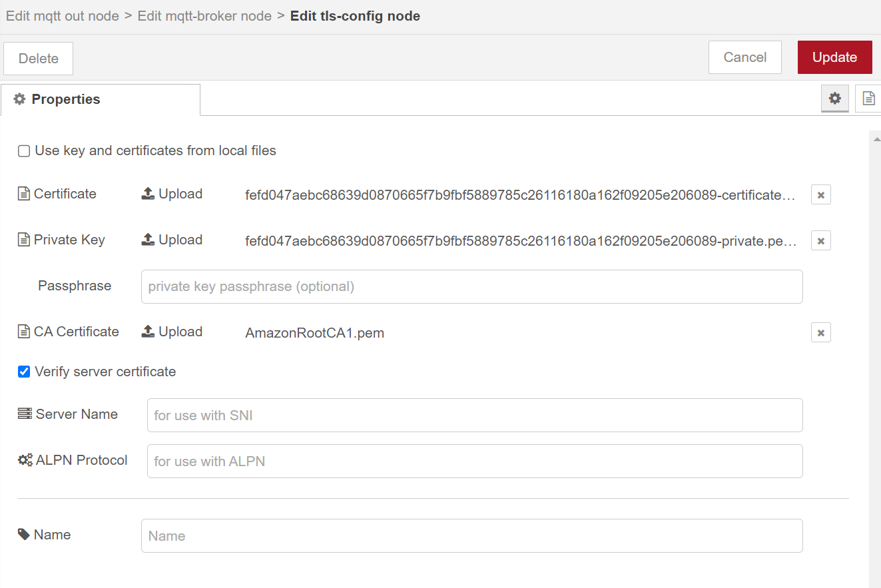Open node settings gear icon

click(834, 99)
